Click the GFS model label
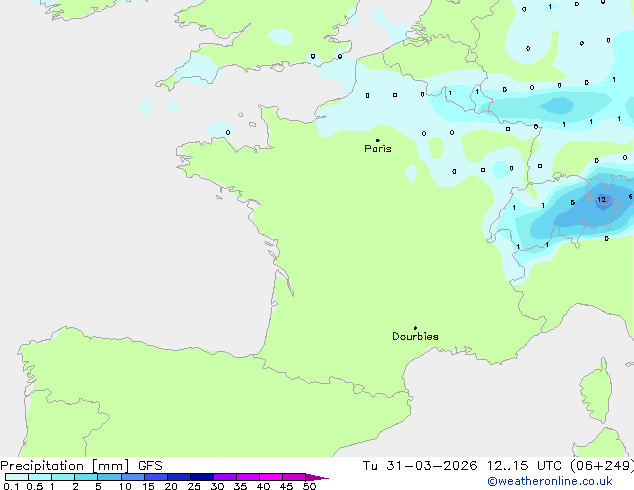The width and height of the screenshot is (634, 490). click(150, 466)
